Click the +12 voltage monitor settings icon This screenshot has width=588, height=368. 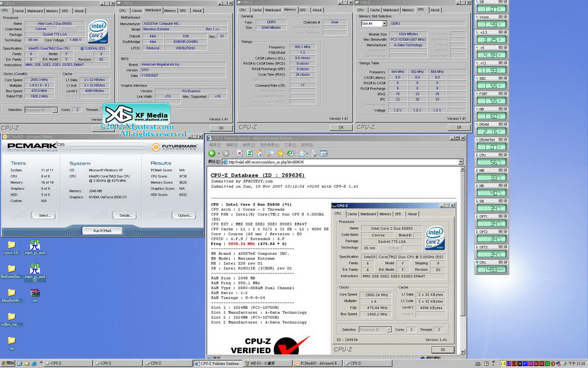500,63
